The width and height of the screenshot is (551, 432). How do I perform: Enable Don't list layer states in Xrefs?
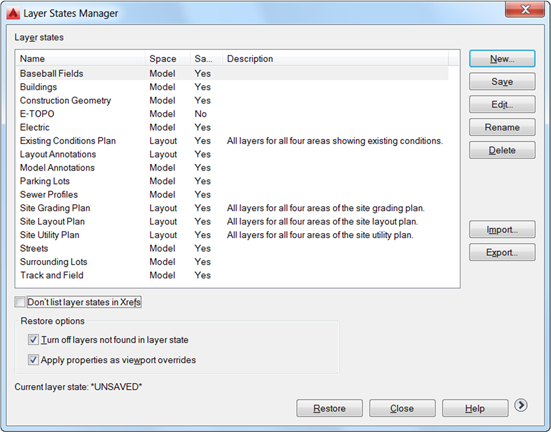(20, 302)
